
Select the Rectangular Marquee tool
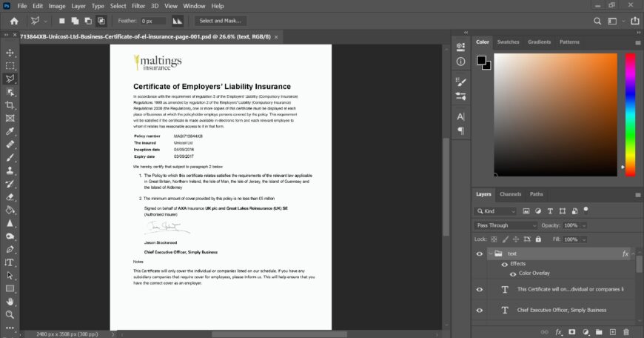pyautogui.click(x=10, y=66)
